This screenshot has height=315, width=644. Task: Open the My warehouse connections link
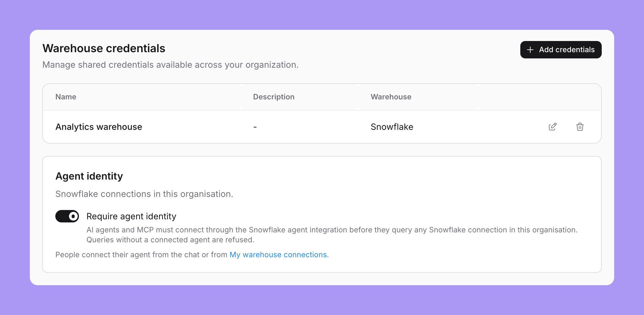point(278,255)
